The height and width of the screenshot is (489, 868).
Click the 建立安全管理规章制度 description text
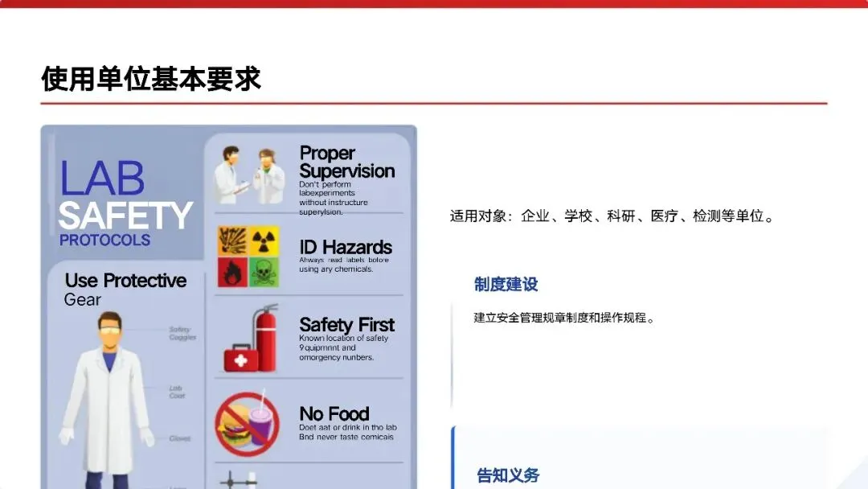[x=565, y=318]
